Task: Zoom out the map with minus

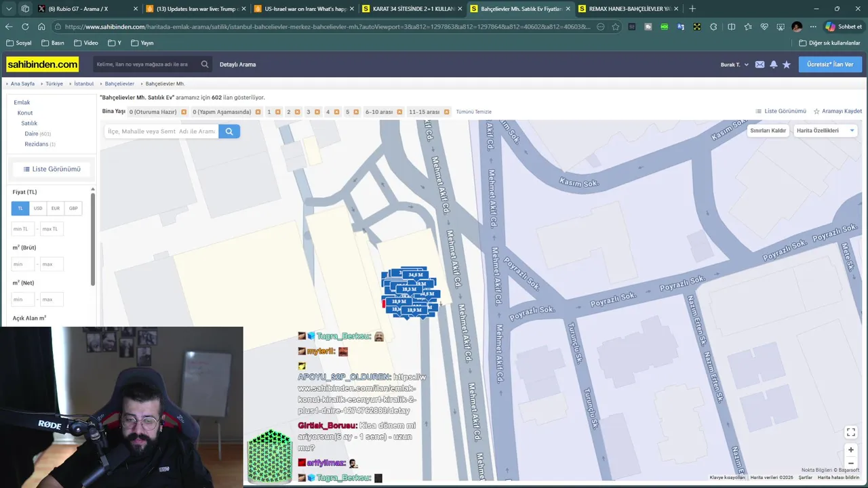Action: 851,464
